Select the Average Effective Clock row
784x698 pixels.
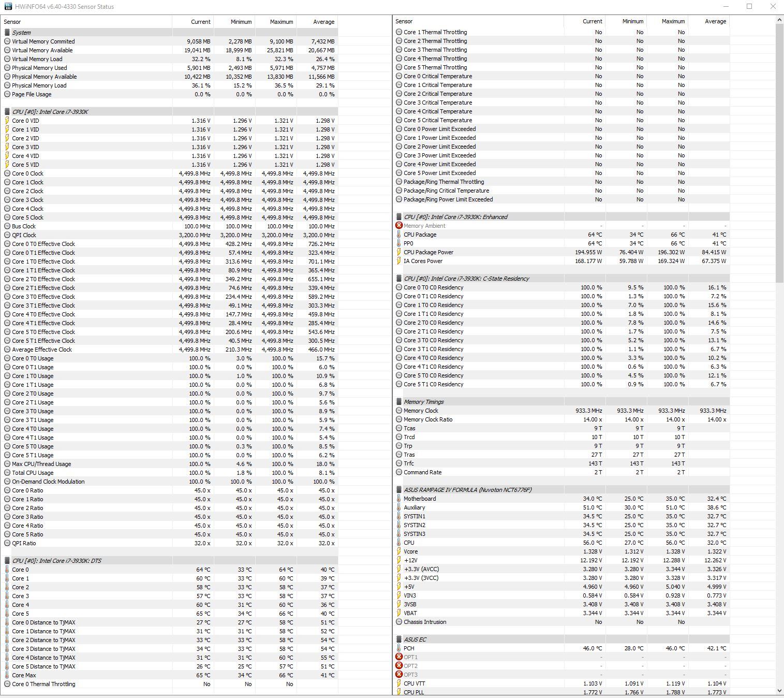coord(170,350)
